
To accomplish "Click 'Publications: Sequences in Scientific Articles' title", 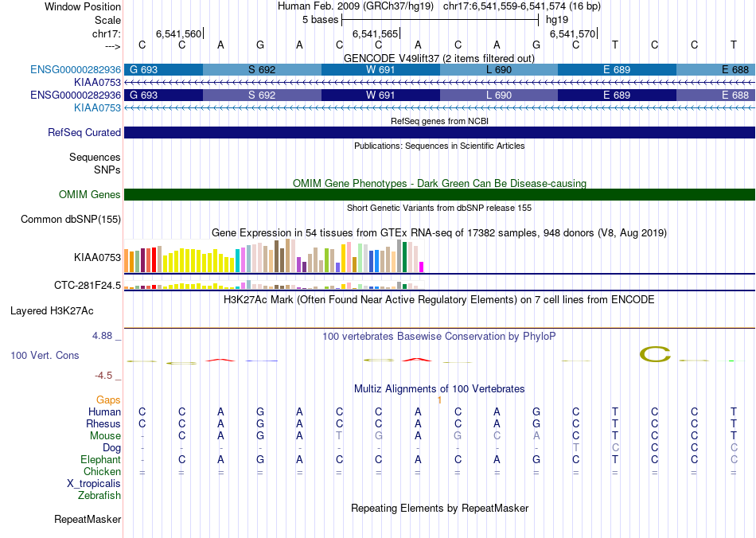I will (439, 146).
